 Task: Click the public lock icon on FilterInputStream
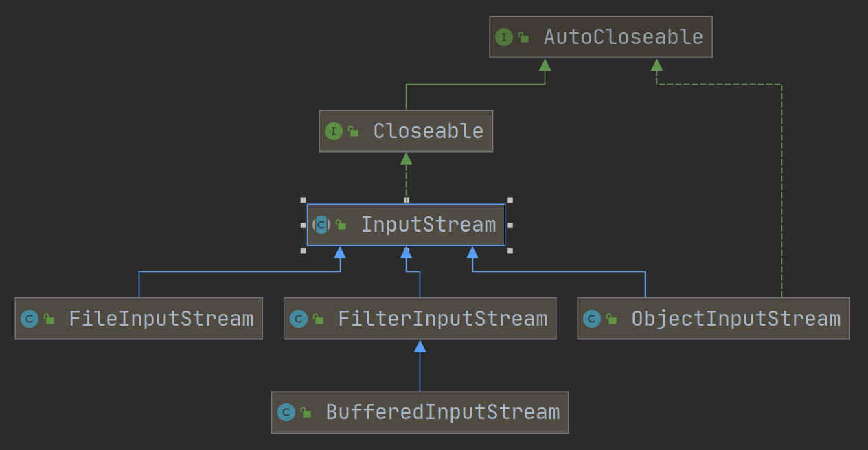pos(318,319)
